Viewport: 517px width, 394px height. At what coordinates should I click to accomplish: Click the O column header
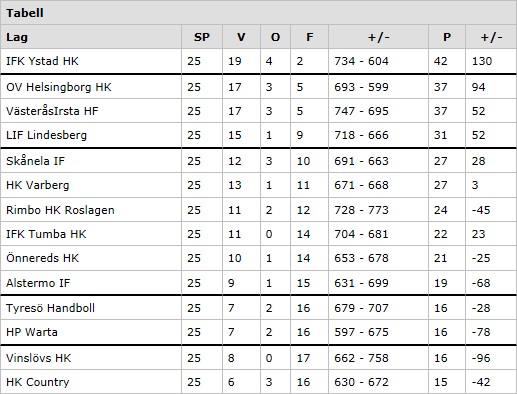(275, 37)
